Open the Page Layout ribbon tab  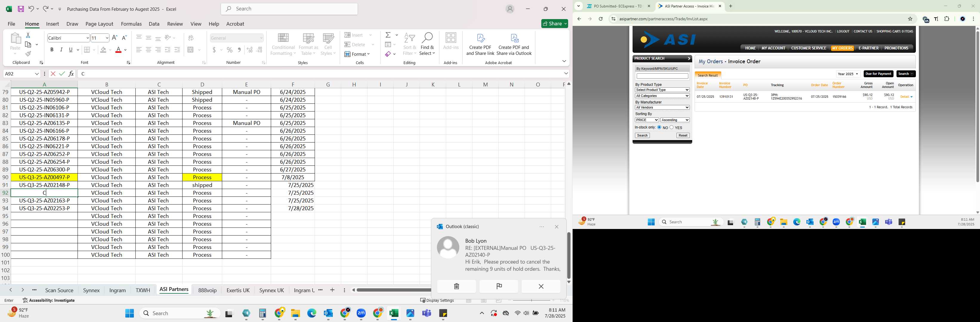[99, 24]
